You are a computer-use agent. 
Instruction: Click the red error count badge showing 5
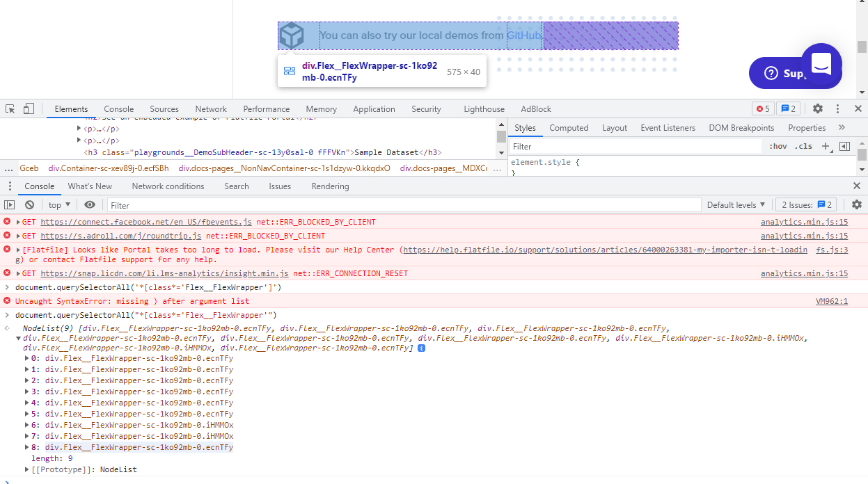tap(762, 108)
